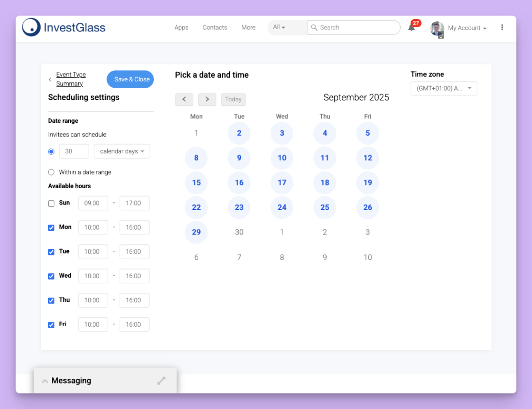Click the notification bell icon
Viewport: 532px width, 409px height.
pos(412,28)
